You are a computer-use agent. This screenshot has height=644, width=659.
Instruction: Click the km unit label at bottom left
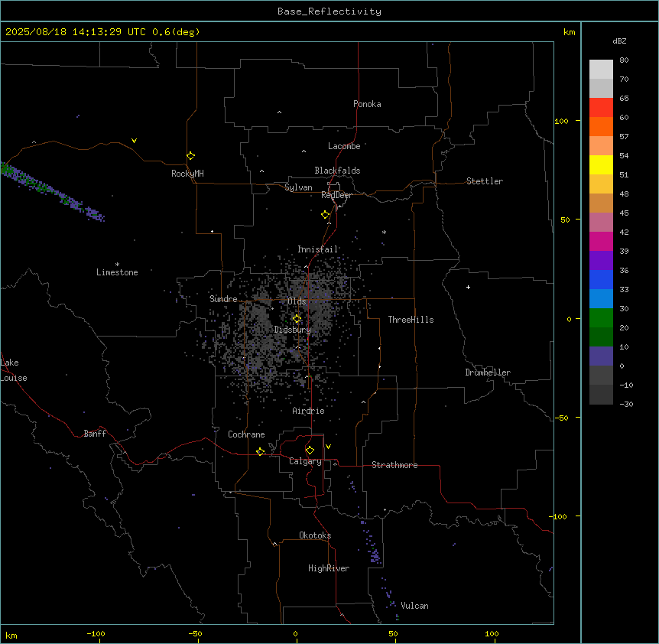pyautogui.click(x=11, y=636)
